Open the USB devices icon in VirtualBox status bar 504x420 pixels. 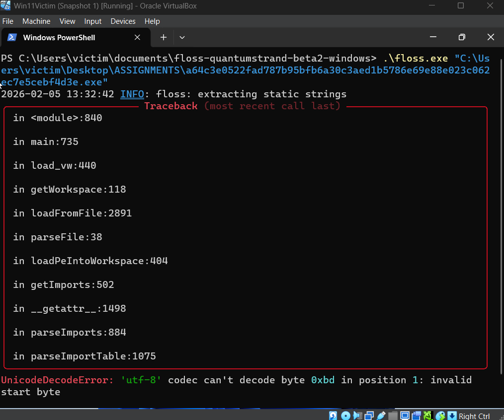pyautogui.click(x=381, y=416)
